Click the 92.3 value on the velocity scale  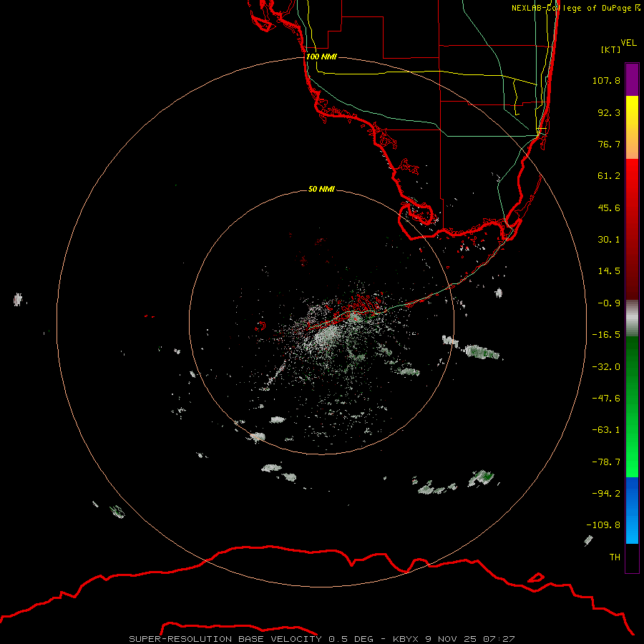click(x=609, y=112)
